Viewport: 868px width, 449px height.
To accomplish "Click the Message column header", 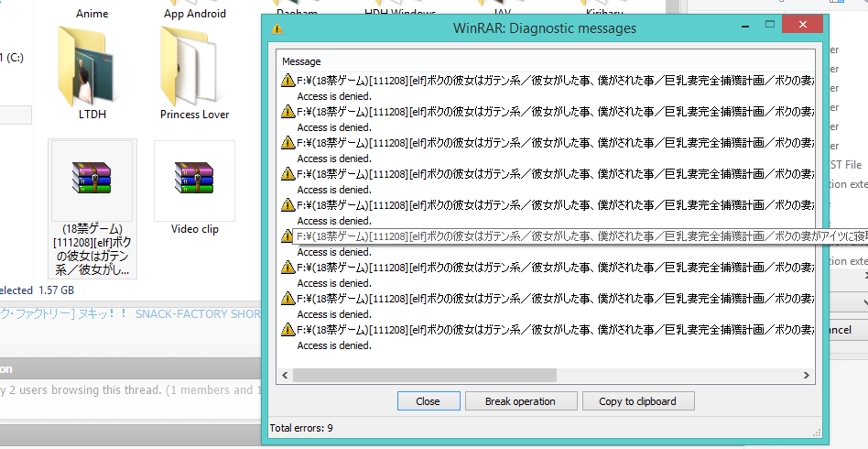I will (x=301, y=61).
